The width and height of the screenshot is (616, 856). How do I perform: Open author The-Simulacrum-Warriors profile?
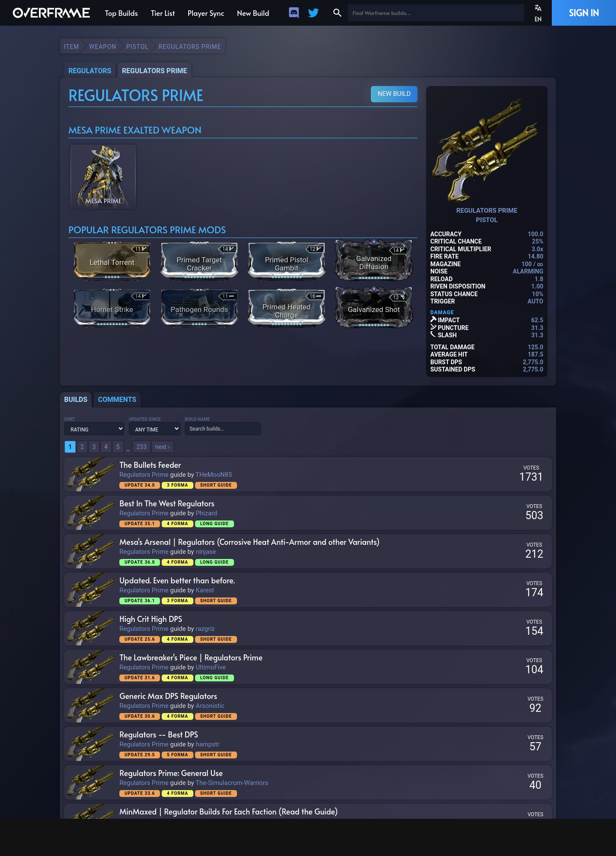tap(232, 783)
